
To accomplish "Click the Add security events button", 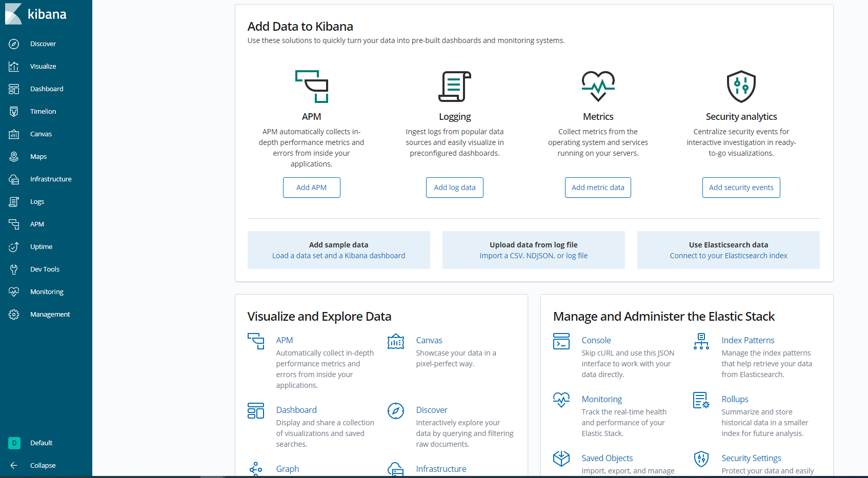I will coord(741,188).
